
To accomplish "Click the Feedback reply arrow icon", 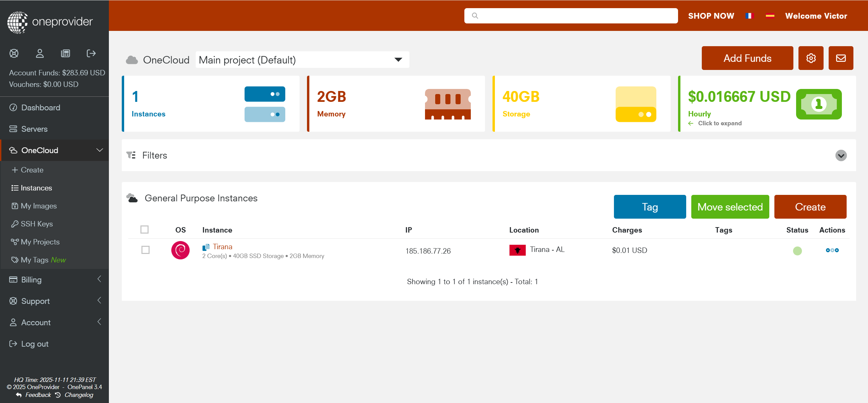I will click(x=19, y=395).
